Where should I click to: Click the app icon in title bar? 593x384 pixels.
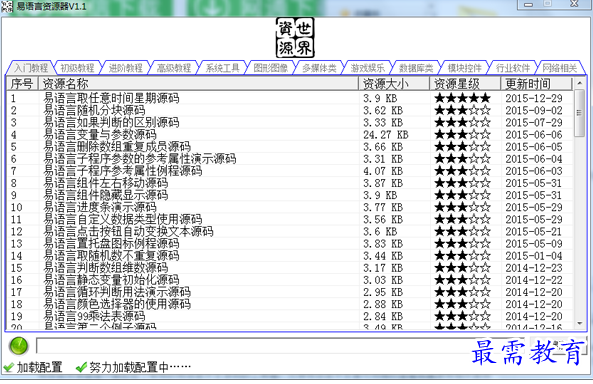(7, 6)
